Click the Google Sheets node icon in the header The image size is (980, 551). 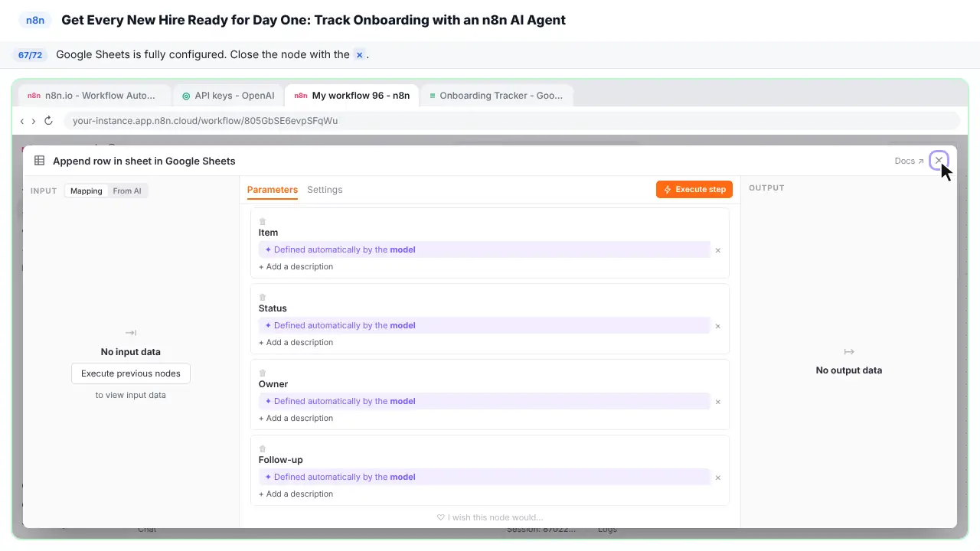point(39,161)
